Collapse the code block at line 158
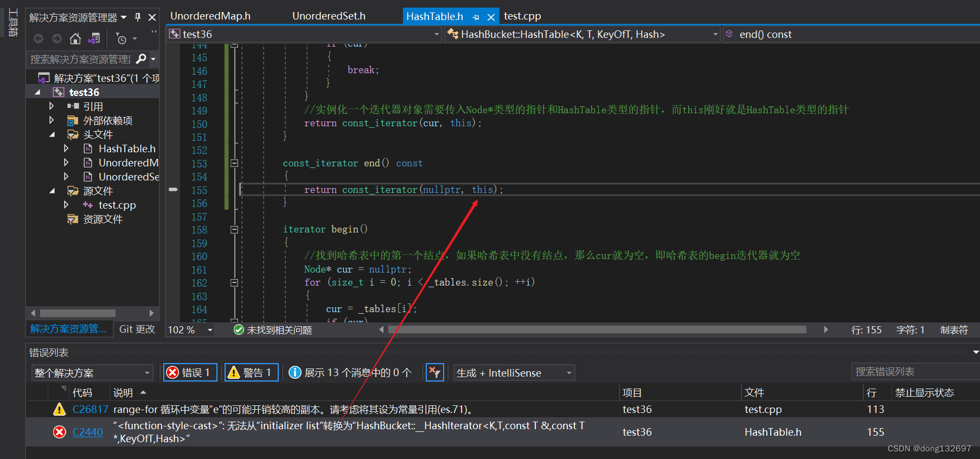 (x=234, y=230)
